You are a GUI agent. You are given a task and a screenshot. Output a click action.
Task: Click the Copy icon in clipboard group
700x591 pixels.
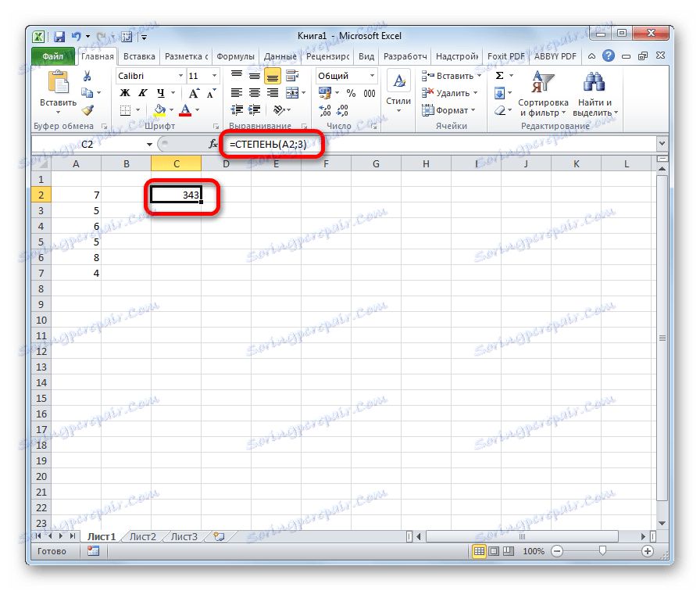(87, 93)
